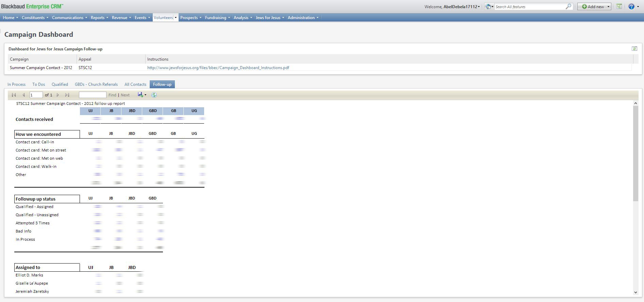The image size is (644, 302).
Task: Click the Attempted 3 Times row label
Action: (33, 223)
